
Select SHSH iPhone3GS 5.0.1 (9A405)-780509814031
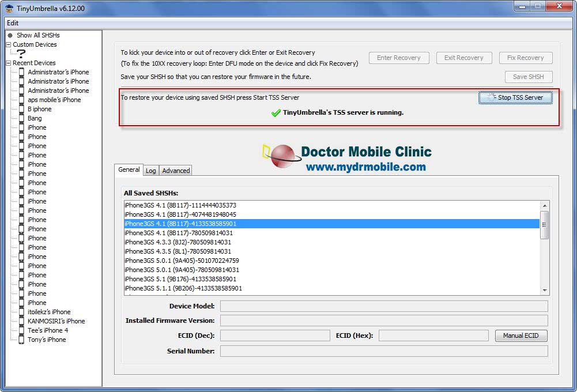(332, 270)
